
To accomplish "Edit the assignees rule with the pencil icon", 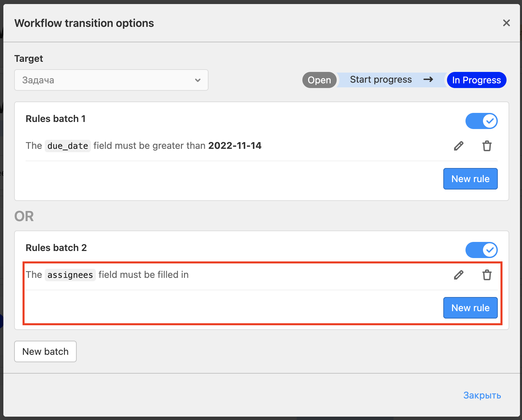I will [x=458, y=275].
